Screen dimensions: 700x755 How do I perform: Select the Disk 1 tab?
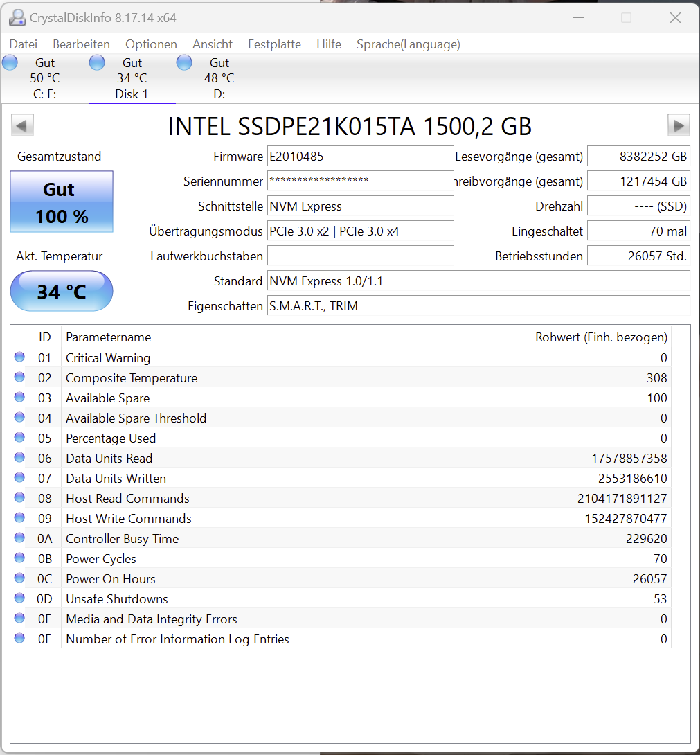132,78
